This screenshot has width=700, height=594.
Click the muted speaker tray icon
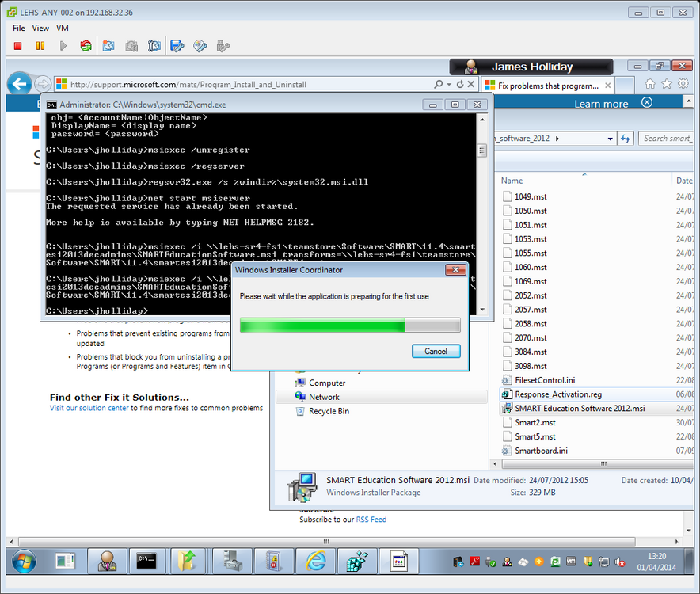click(620, 562)
